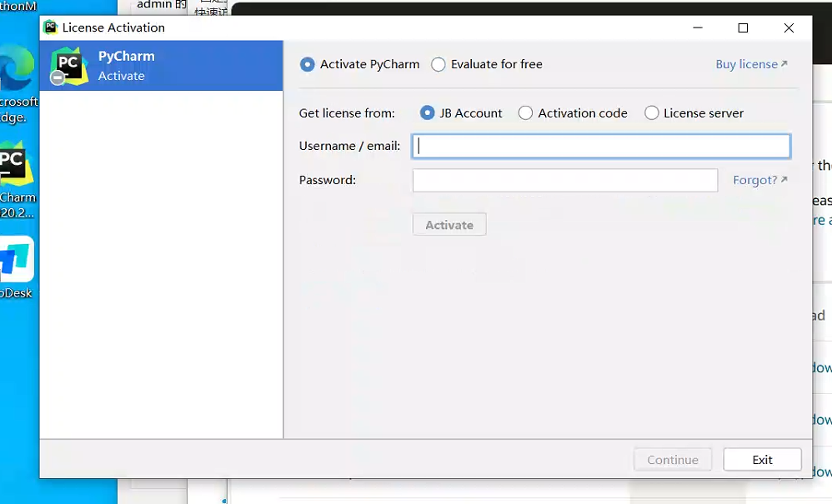This screenshot has width=832, height=504.
Task: Open the Buy license link
Action: click(x=751, y=64)
